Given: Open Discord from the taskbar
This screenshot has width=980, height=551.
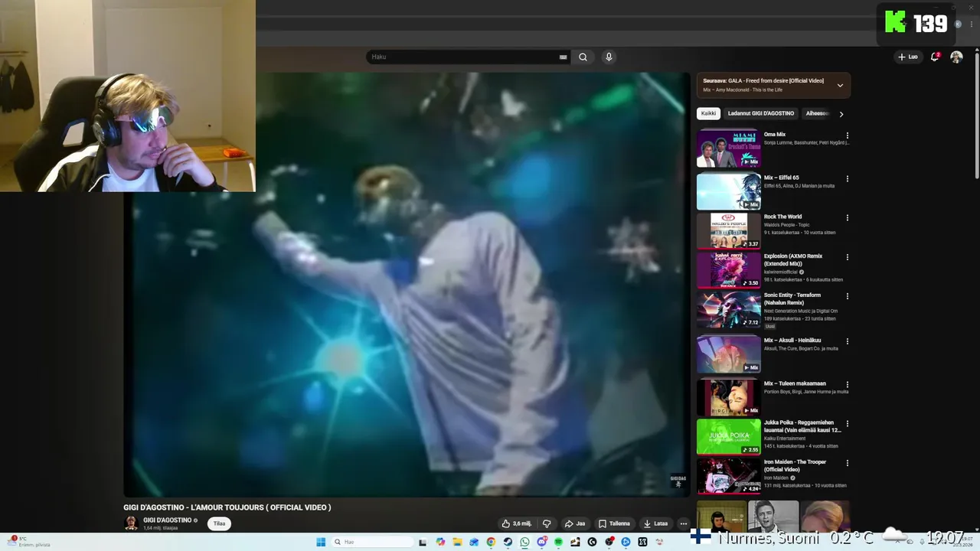Looking at the screenshot, I should tap(542, 542).
